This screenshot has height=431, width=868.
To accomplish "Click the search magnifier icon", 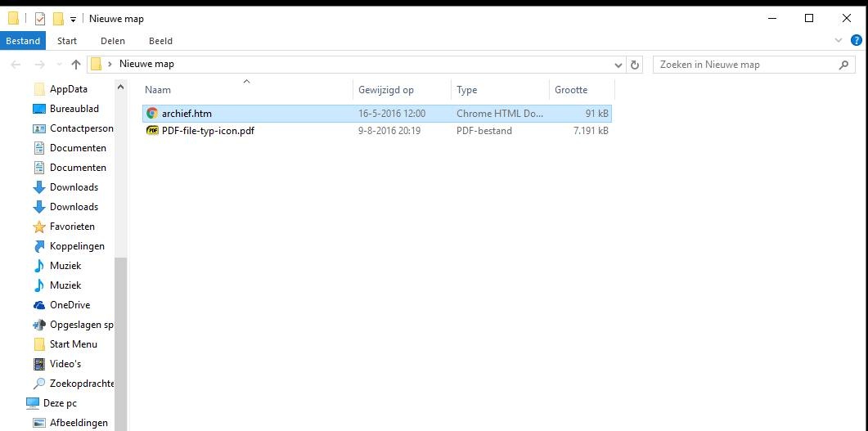I will pyautogui.click(x=843, y=65).
